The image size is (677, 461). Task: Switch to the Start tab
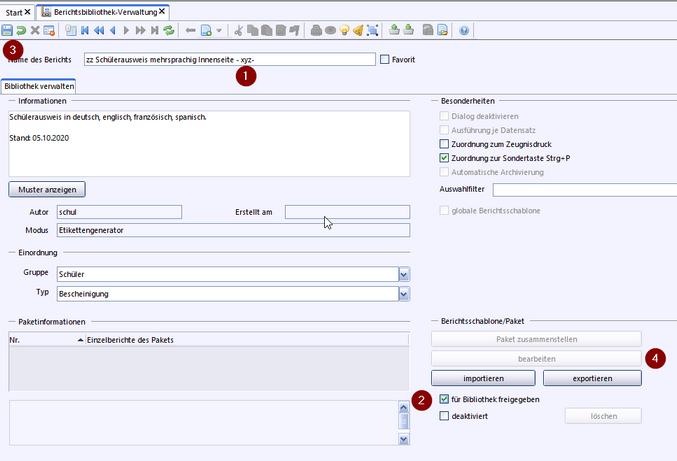(x=12, y=10)
